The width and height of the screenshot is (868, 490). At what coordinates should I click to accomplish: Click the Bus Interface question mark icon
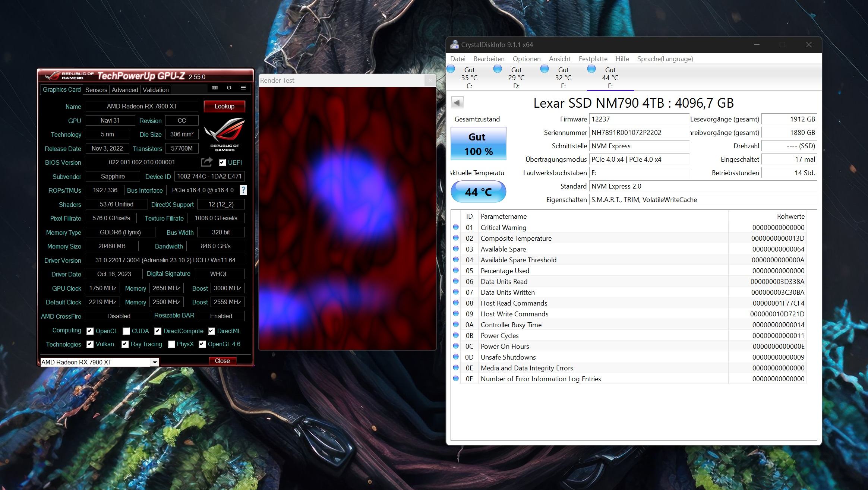243,190
